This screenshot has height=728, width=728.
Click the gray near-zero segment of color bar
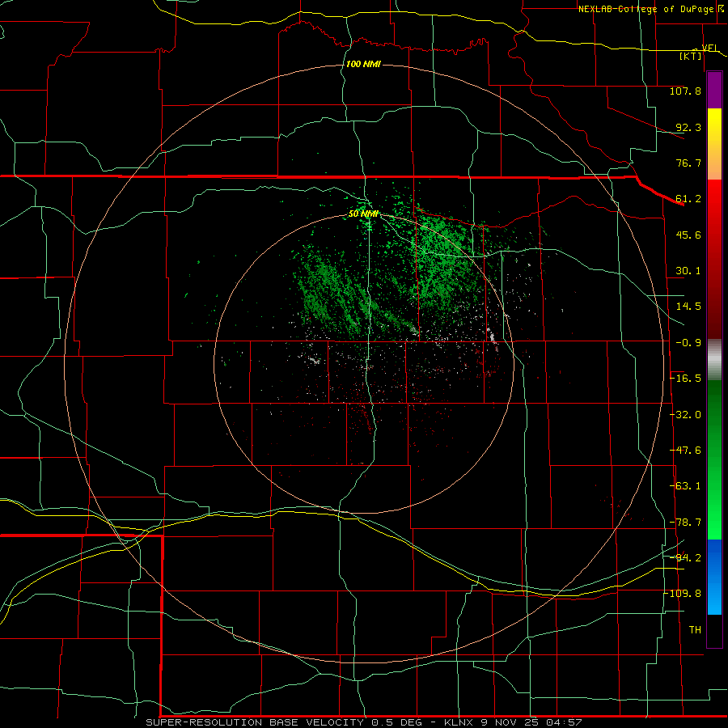pyautogui.click(x=714, y=360)
